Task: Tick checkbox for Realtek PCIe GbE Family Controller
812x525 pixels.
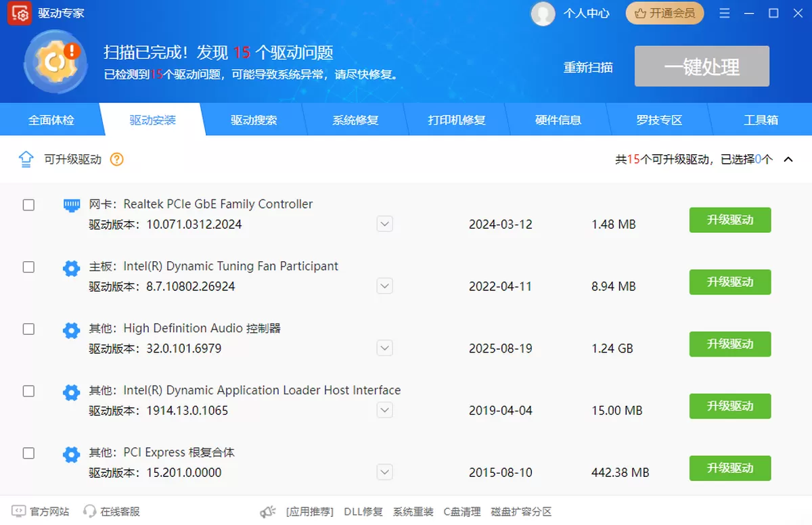Action: (x=28, y=205)
